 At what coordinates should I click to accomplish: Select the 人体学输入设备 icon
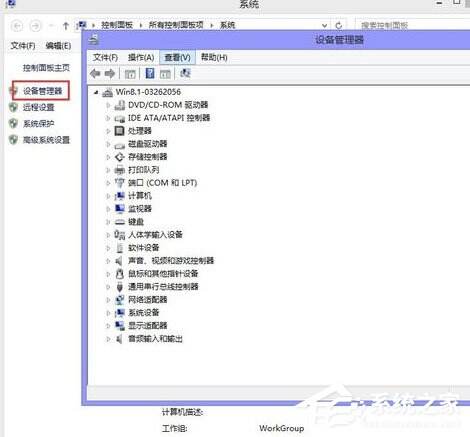click(x=119, y=235)
